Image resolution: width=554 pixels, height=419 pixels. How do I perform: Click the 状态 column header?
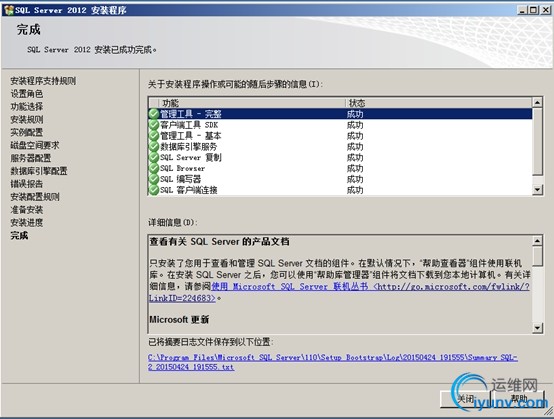[x=438, y=103]
